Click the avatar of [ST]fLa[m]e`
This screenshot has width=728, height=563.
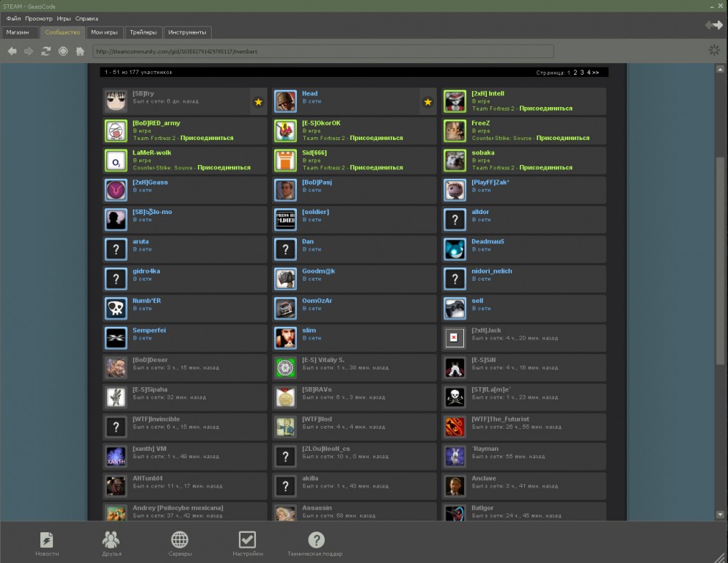pyautogui.click(x=455, y=398)
